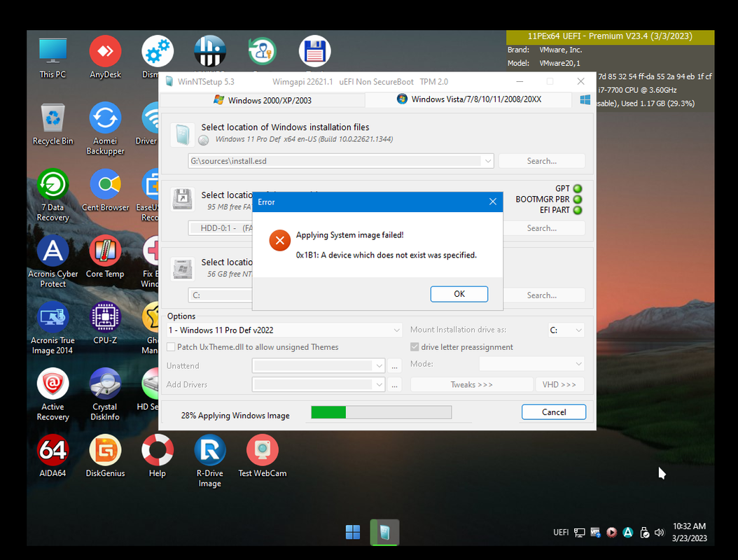738x560 pixels.
Task: Click the C: installation drive field
Action: pyautogui.click(x=221, y=295)
